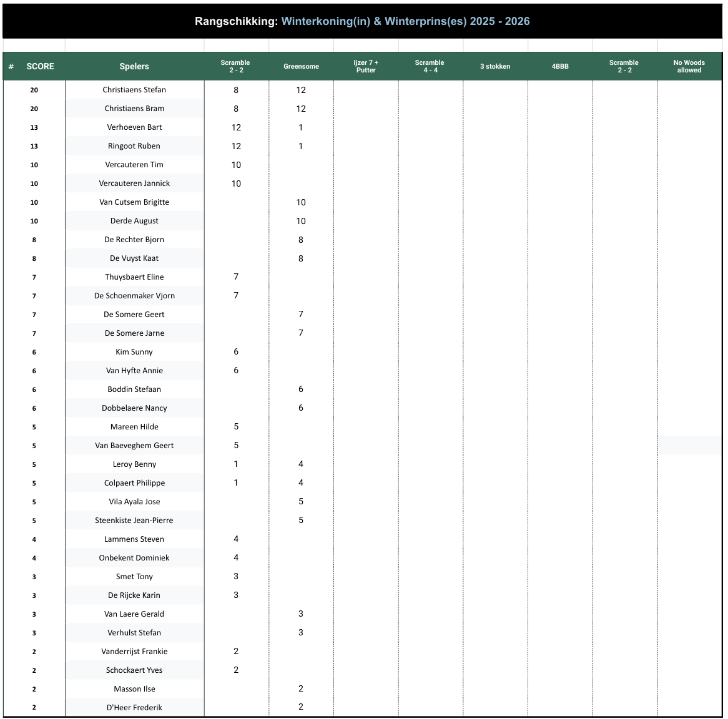This screenshot has width=728, height=719.
Task: Click the Scramble 4-4 column header
Action: (x=430, y=66)
